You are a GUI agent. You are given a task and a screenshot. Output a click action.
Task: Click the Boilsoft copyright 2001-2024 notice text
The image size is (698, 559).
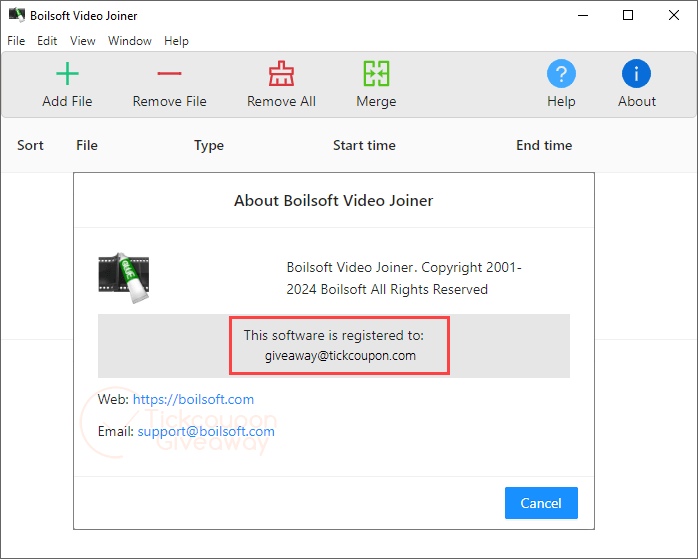pyautogui.click(x=404, y=278)
